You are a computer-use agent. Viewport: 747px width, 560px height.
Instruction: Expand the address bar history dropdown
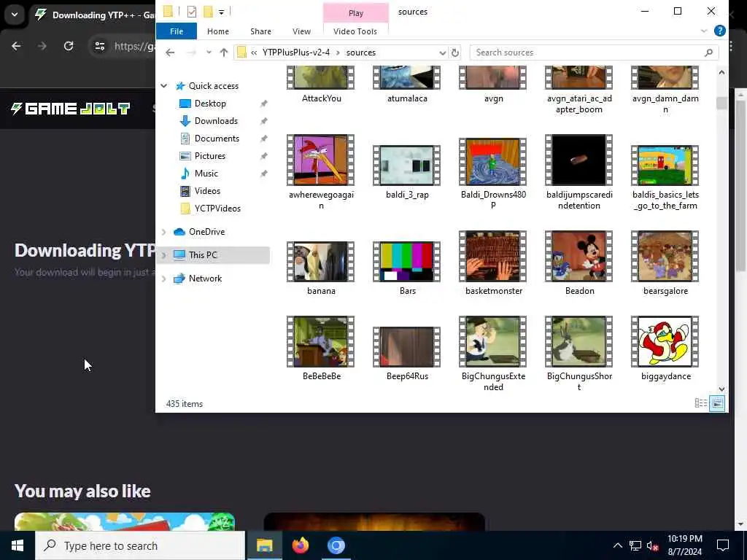tap(442, 52)
